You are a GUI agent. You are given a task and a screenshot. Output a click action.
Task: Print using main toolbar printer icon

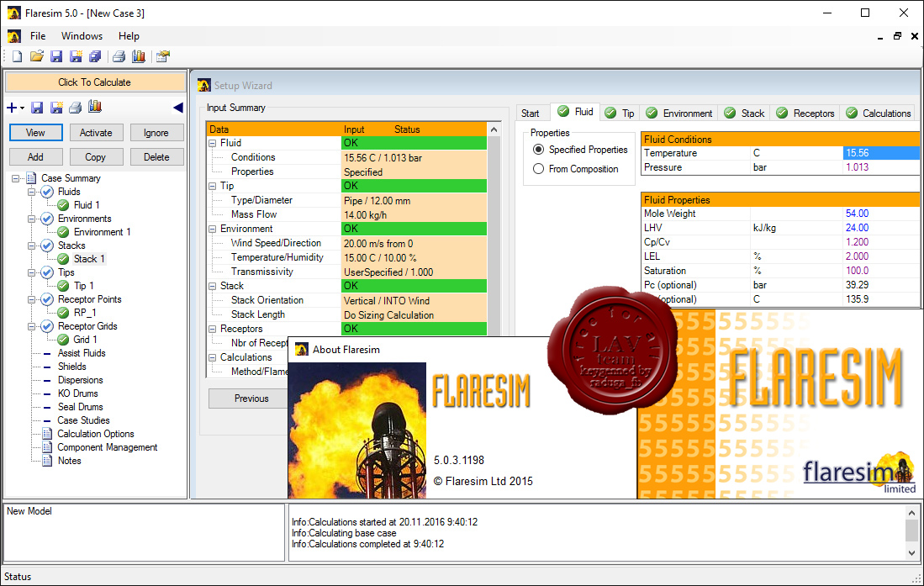[119, 56]
